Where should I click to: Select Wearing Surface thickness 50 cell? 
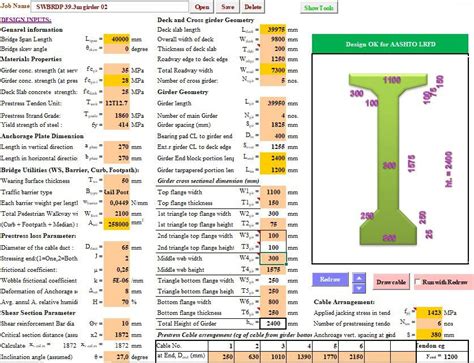pyautogui.click(x=116, y=181)
